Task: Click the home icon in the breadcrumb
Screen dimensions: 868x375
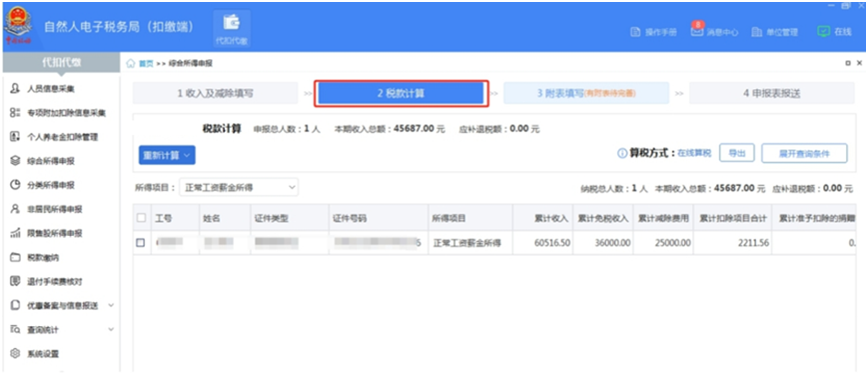Action: [x=131, y=64]
